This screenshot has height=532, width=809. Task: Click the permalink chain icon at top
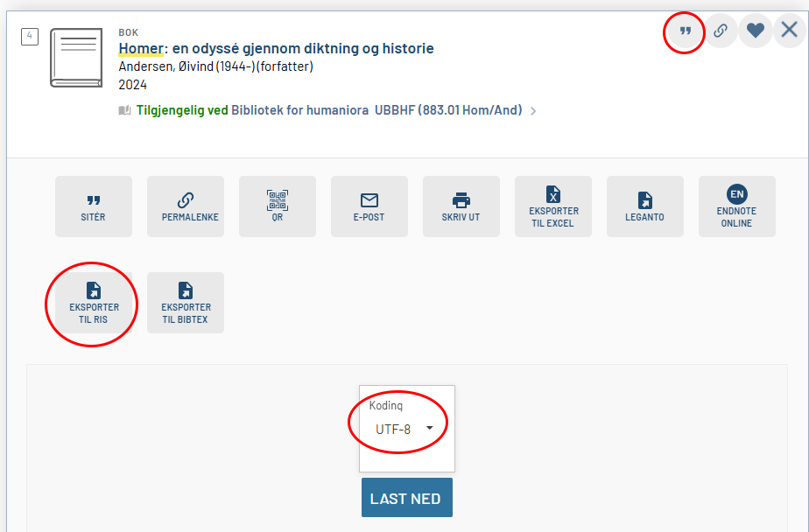point(721,31)
